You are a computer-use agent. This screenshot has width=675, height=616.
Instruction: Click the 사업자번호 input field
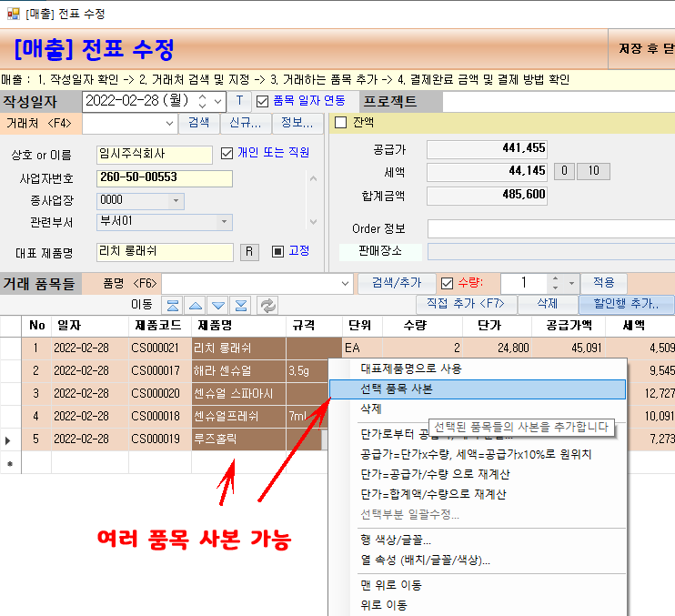coord(165,178)
